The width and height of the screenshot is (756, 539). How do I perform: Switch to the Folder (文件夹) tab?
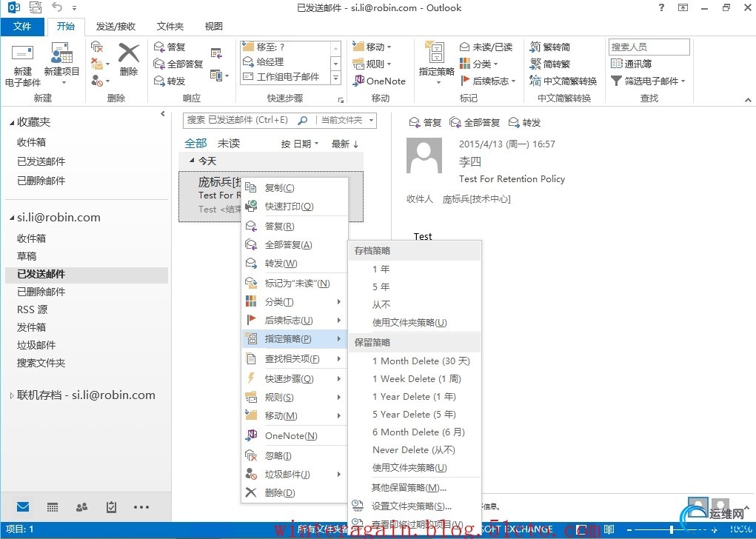(170, 27)
